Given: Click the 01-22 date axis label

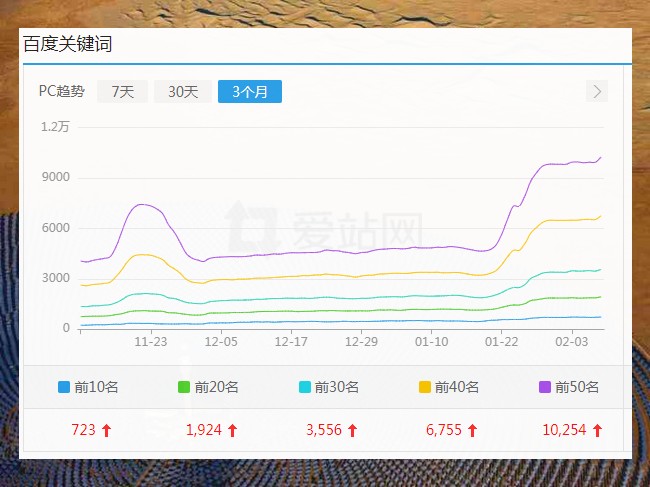Looking at the screenshot, I should pyautogui.click(x=502, y=342).
